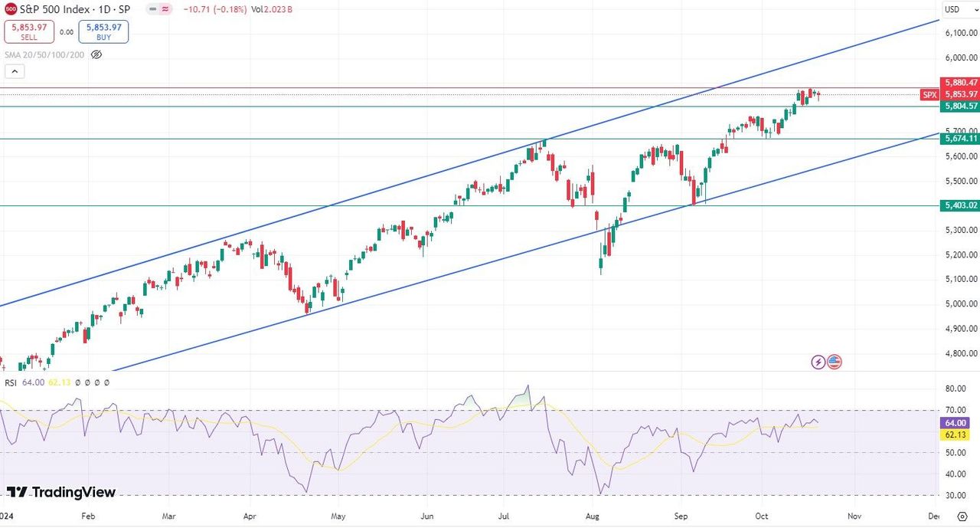Click the red SPX price label tag

929,94
